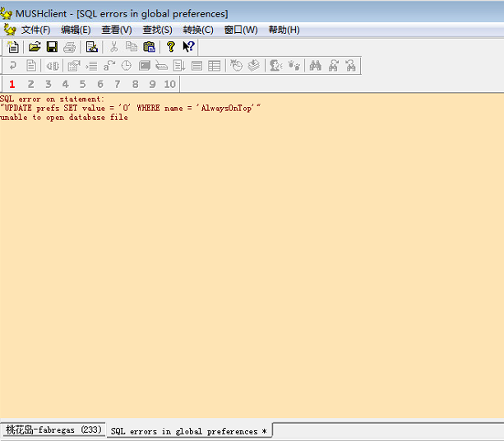Click the command history list-with-arrow icon
Screen dimensions: 504x441
pyautogui.click(x=179, y=66)
